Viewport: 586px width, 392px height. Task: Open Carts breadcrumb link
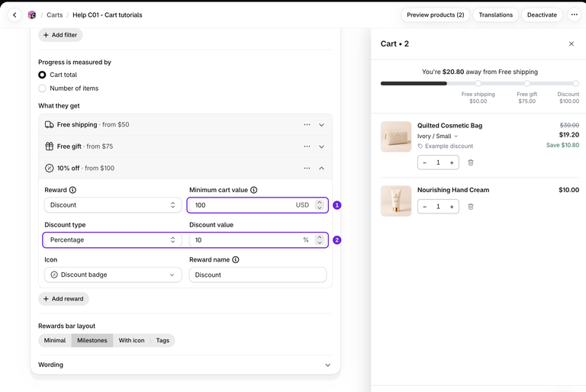[55, 15]
